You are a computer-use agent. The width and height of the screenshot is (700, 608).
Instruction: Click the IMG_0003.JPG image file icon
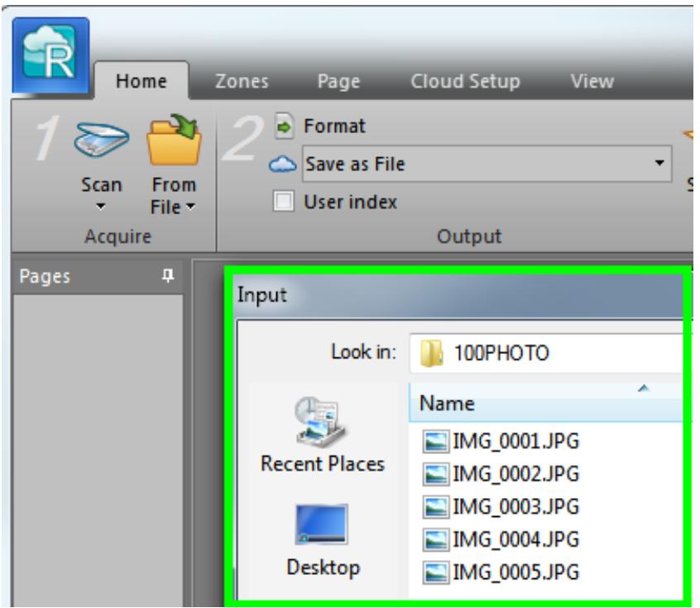click(x=435, y=506)
